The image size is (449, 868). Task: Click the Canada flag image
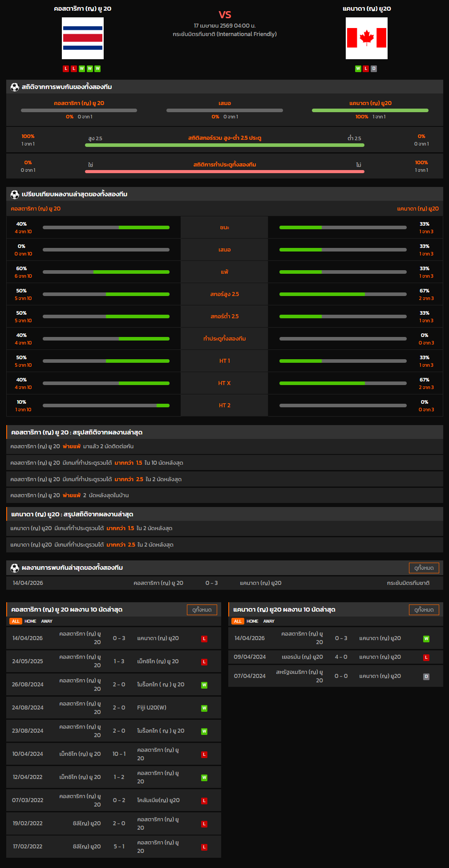pyautogui.click(x=366, y=38)
